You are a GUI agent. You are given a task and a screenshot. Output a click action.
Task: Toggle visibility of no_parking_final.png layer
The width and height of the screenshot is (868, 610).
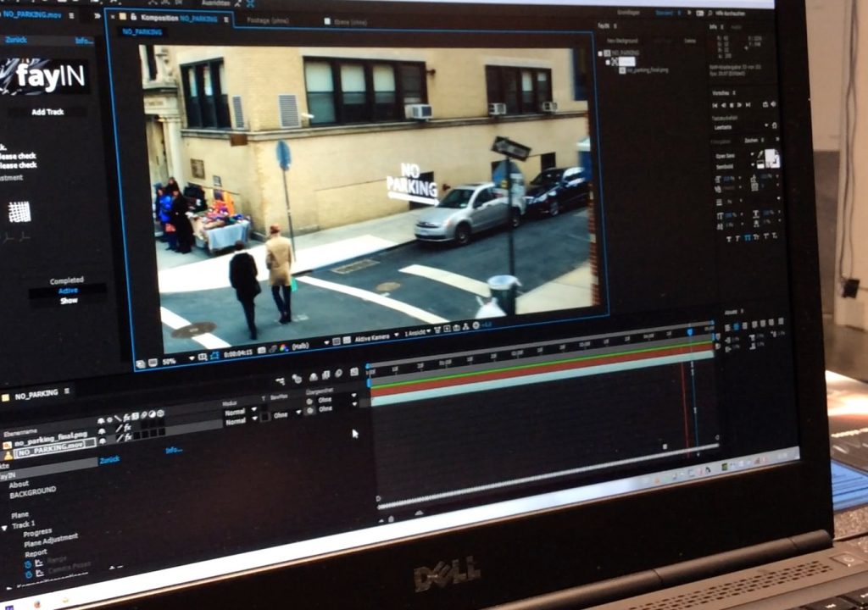(x=101, y=432)
